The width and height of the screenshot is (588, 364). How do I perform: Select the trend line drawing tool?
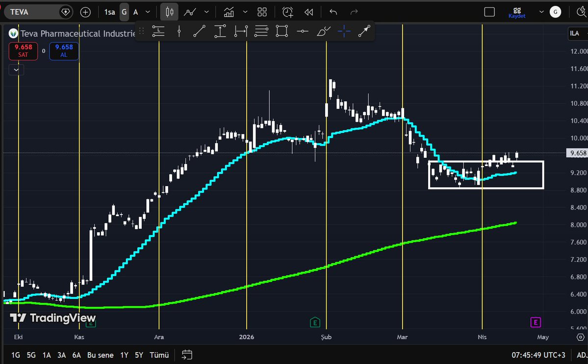(x=199, y=31)
